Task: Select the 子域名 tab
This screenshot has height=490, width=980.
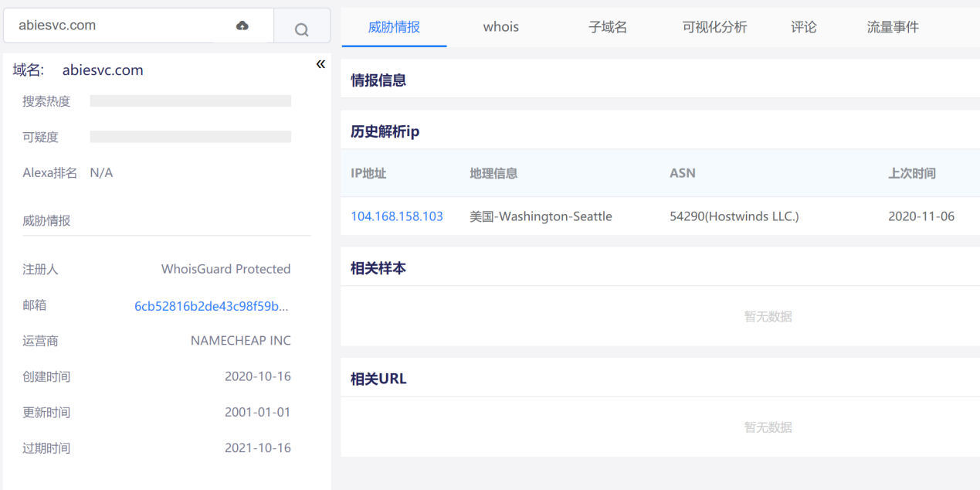Action: [x=608, y=27]
